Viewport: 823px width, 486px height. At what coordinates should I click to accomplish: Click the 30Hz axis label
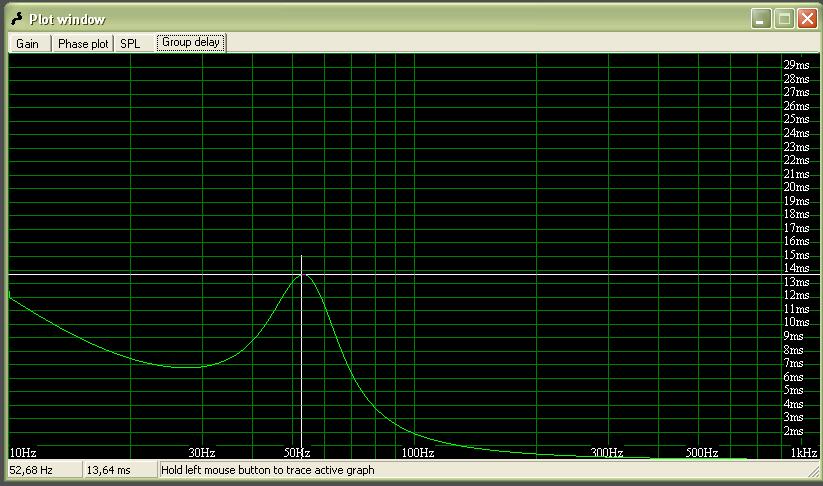202,452
